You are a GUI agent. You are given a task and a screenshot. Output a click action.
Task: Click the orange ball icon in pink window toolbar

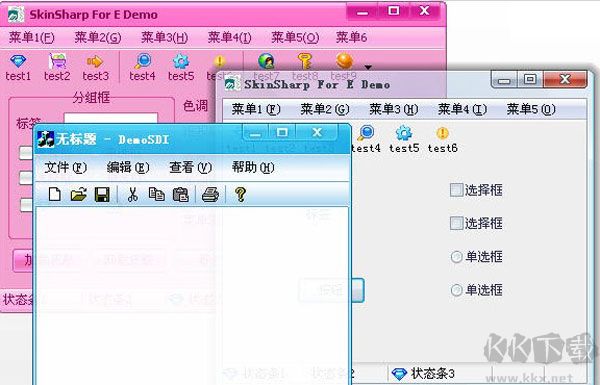(x=344, y=61)
